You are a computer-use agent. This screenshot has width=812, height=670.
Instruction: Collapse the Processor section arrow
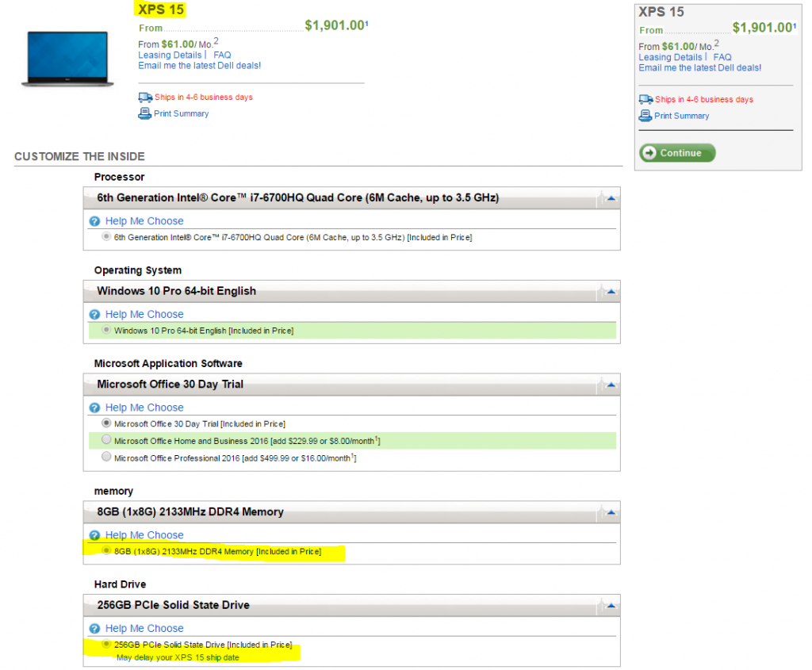tap(611, 198)
